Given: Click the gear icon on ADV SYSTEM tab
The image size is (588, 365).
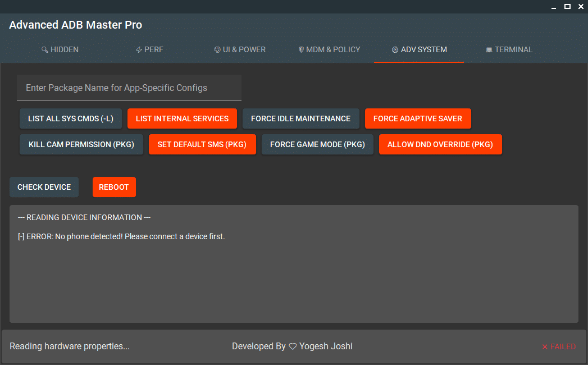Looking at the screenshot, I should pyautogui.click(x=394, y=49).
